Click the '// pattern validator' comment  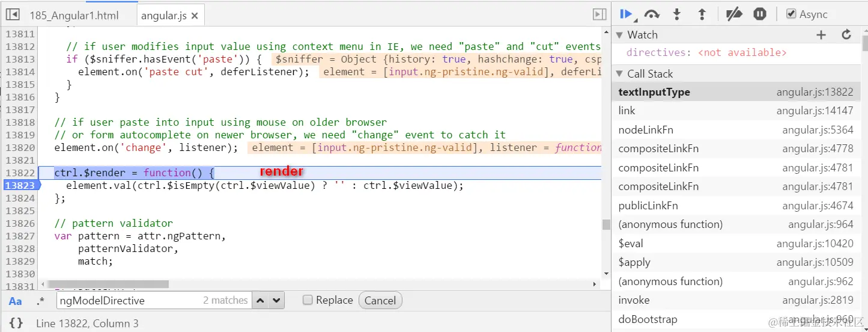coord(114,223)
